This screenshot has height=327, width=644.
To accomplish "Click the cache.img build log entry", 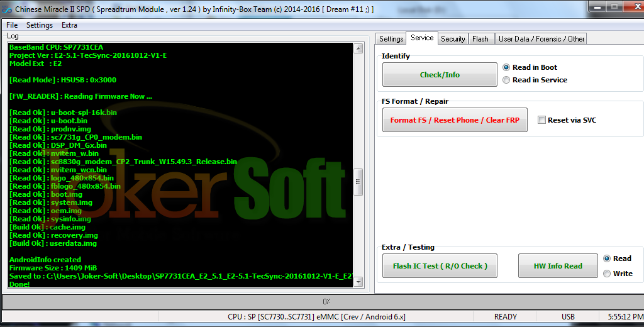I will tap(47, 227).
